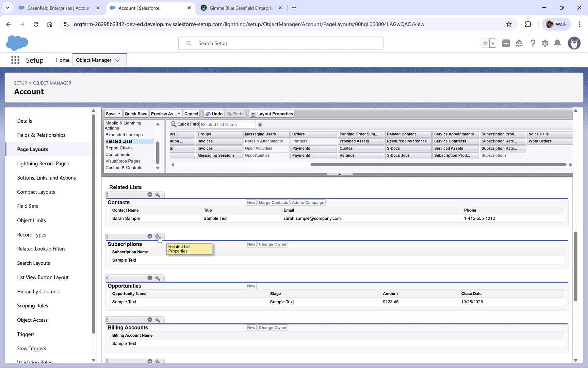The width and height of the screenshot is (588, 368).
Task: Remove Subscriptions related list with minus icon
Action: (x=150, y=236)
